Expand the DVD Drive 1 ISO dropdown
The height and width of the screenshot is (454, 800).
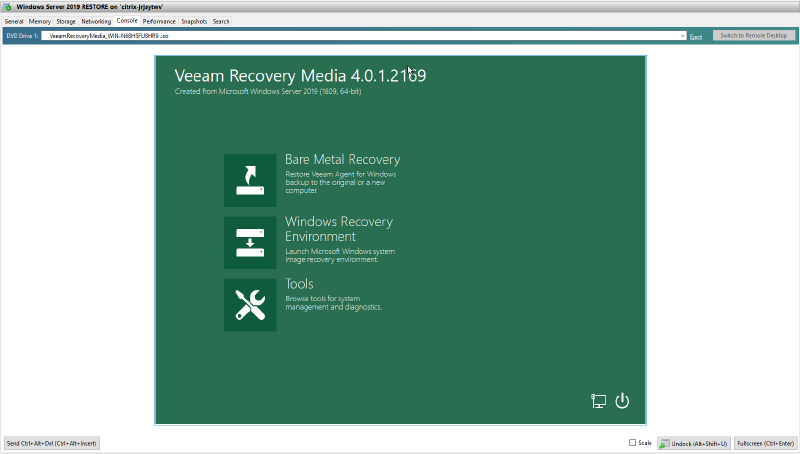(x=682, y=36)
